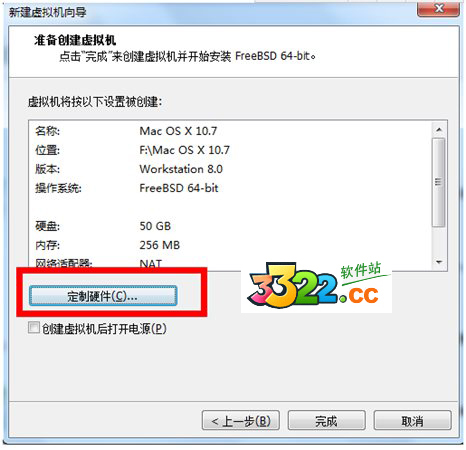This screenshot has width=466, height=450.
Task: Select the 网络适配器 NAT row
Action: point(230,263)
